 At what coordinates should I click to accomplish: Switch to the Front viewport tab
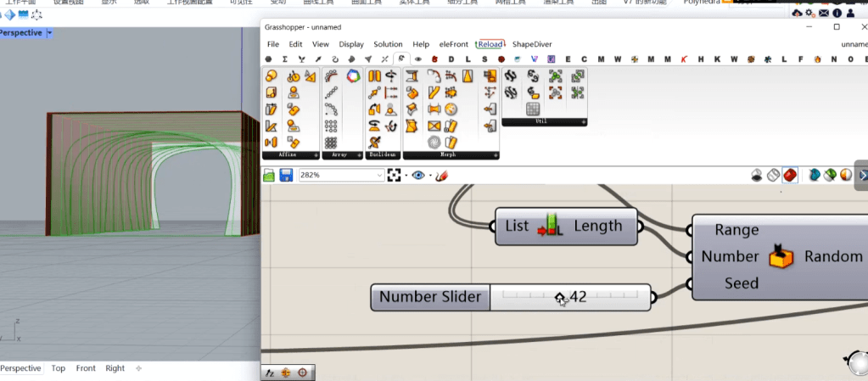86,368
